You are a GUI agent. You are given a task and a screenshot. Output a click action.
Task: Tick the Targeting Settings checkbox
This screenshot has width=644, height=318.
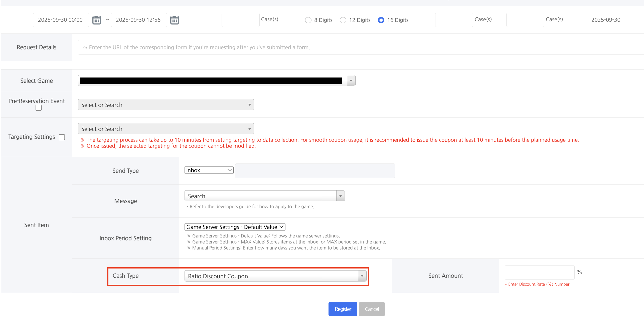(x=62, y=137)
